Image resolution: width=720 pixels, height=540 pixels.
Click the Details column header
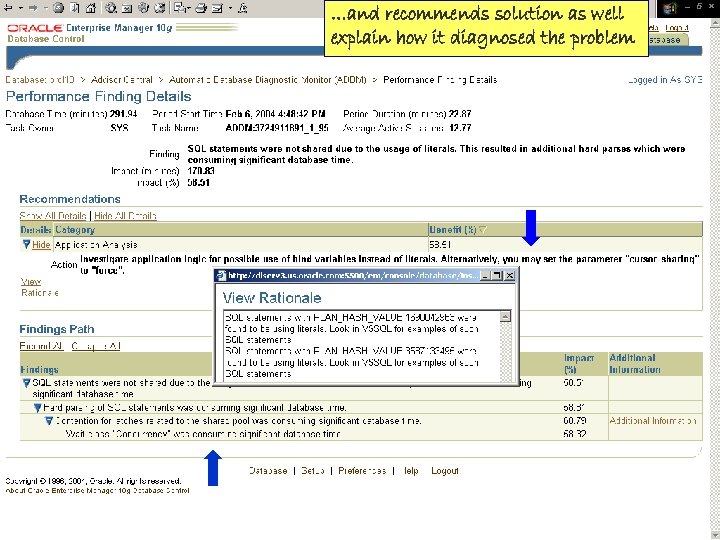(x=36, y=230)
